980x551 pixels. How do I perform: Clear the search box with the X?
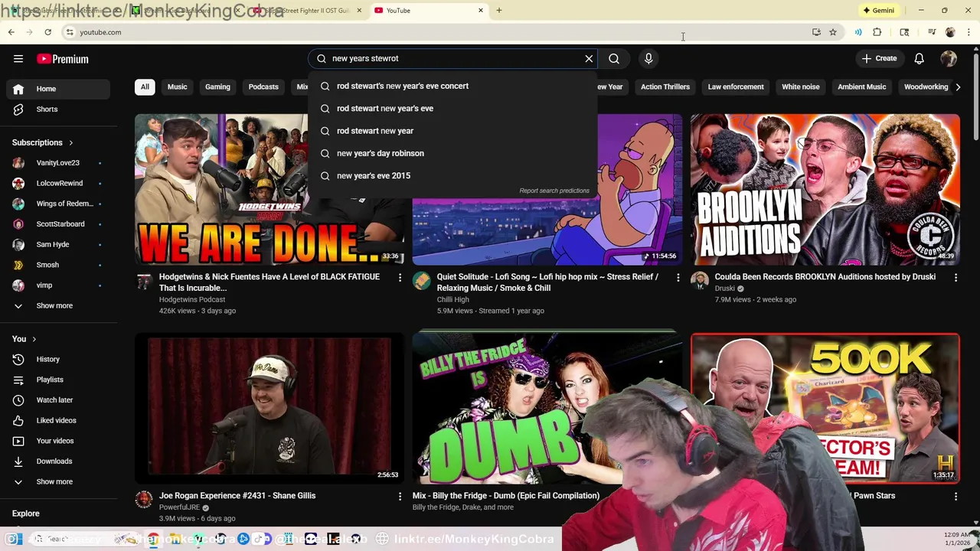(589, 58)
